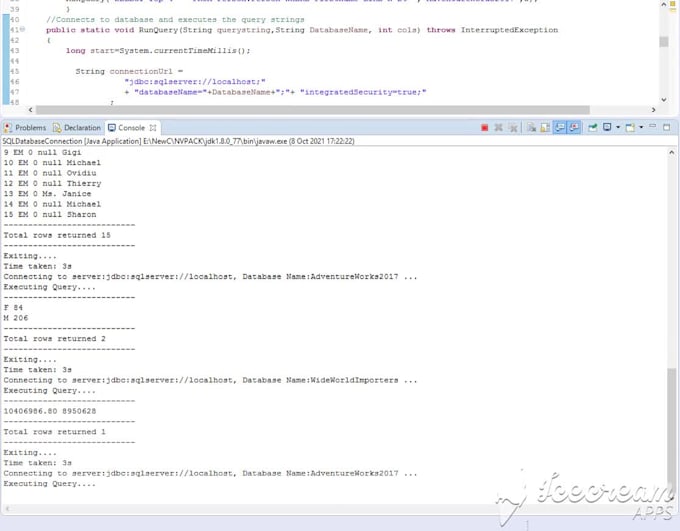The width and height of the screenshot is (680, 531).
Task: Click the editor vertical scrollbar up arrow
Action: [664, 4]
